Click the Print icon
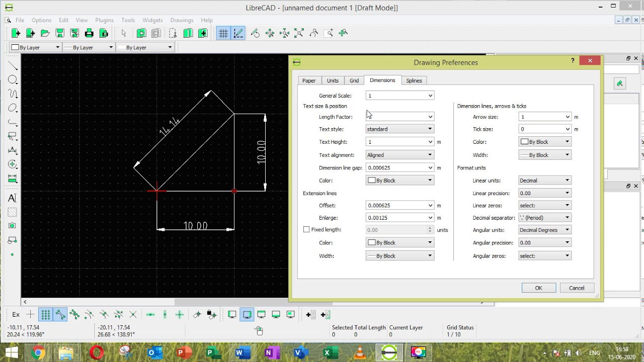644x362 pixels. point(89,33)
